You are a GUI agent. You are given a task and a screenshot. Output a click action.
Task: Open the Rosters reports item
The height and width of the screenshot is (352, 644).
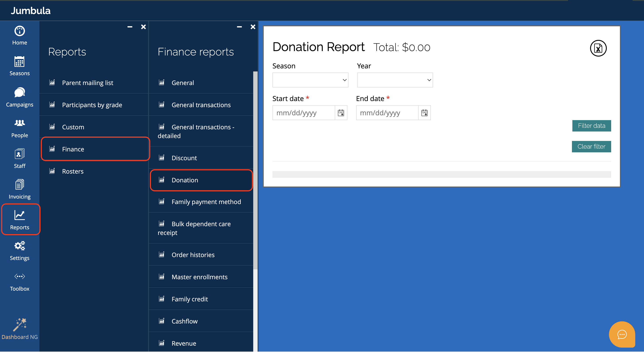click(x=73, y=171)
